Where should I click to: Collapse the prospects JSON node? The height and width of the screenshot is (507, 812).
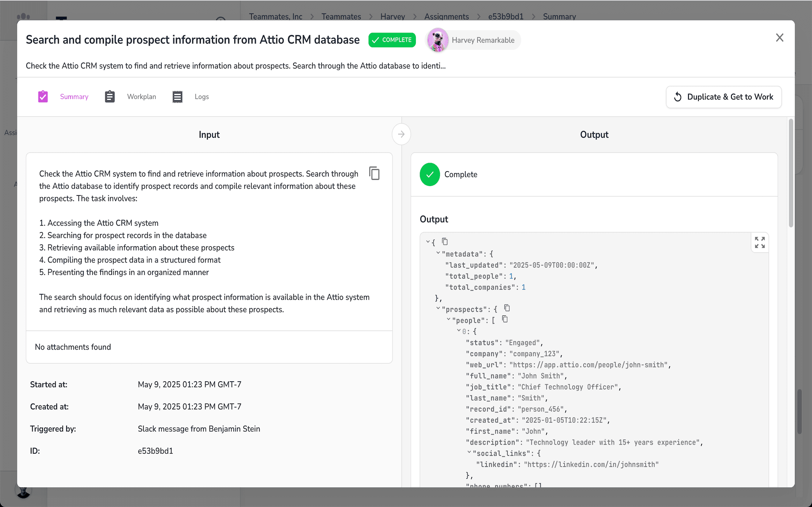point(438,308)
